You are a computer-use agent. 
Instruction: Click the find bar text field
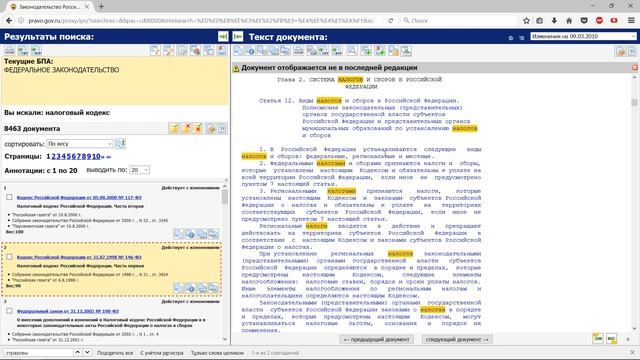click(38, 352)
